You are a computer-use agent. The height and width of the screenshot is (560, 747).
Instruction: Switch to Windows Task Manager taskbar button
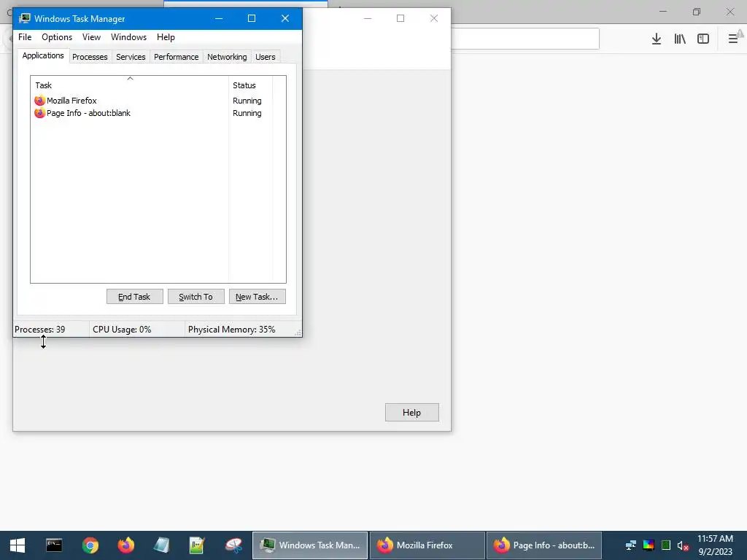309,545
